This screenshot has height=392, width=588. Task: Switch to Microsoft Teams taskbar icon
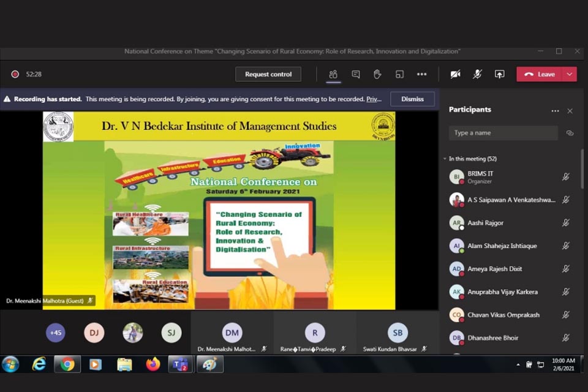pos(181,364)
